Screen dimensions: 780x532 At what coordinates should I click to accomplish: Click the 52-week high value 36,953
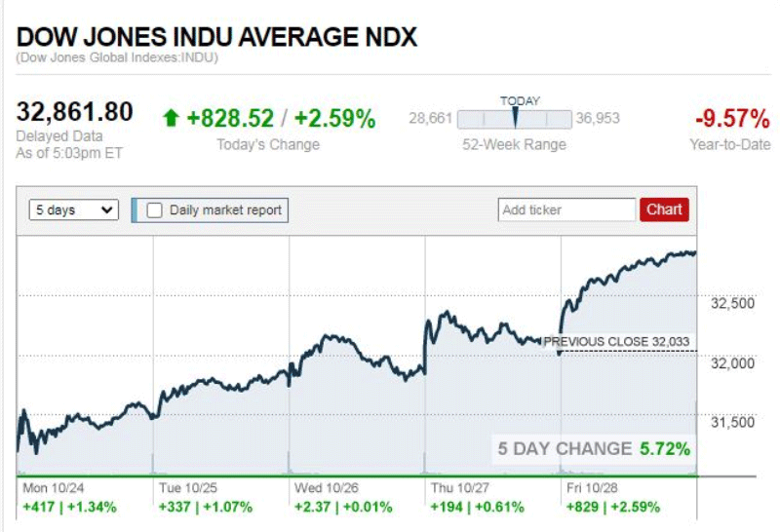point(597,120)
